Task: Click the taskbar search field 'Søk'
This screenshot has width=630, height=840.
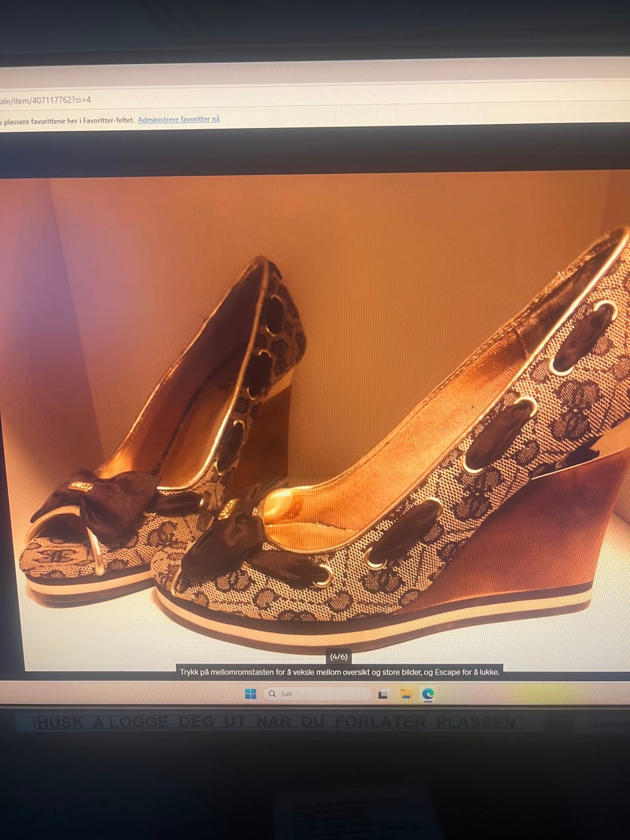Action: click(317, 694)
